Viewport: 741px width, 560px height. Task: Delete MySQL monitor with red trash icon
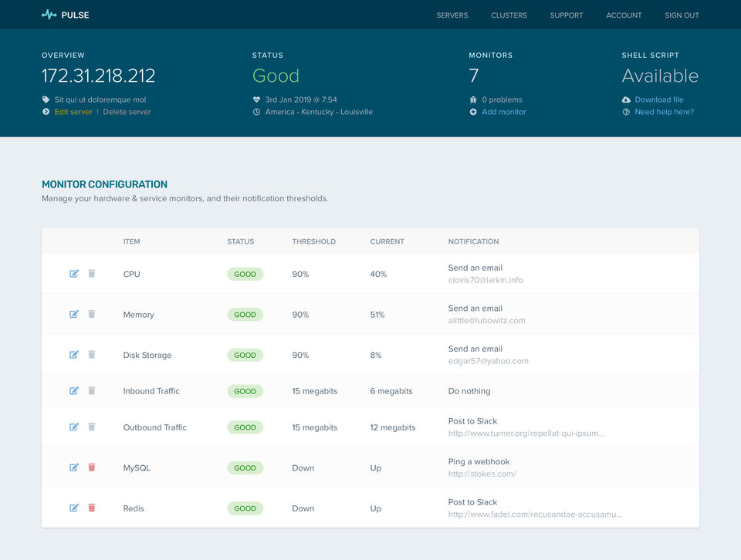point(92,467)
